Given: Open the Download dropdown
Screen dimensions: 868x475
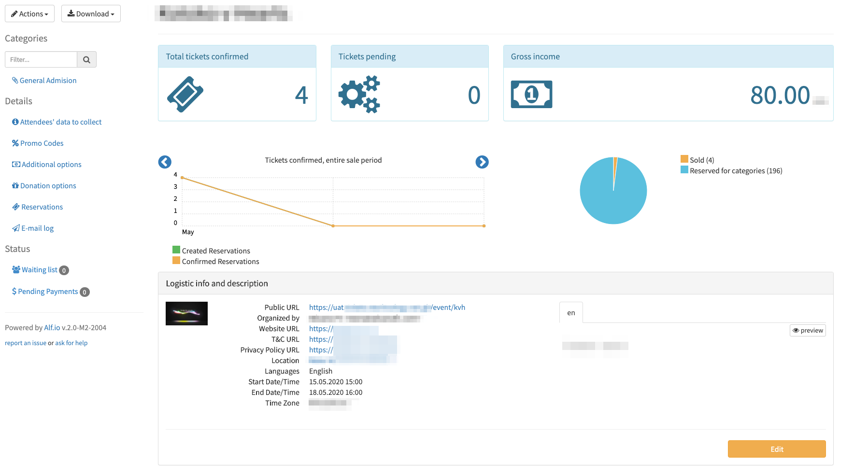Looking at the screenshot, I should click(91, 14).
